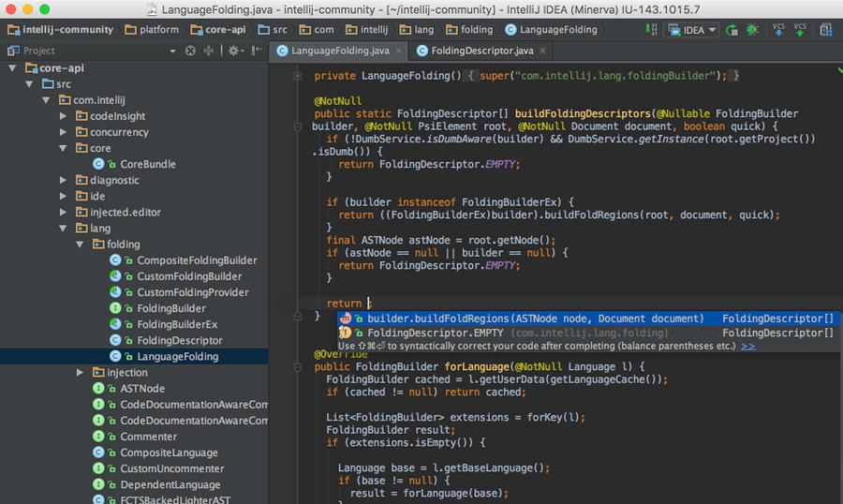Viewport: 843px width, 504px height.
Task: Collapse the core package node
Action: tap(63, 148)
